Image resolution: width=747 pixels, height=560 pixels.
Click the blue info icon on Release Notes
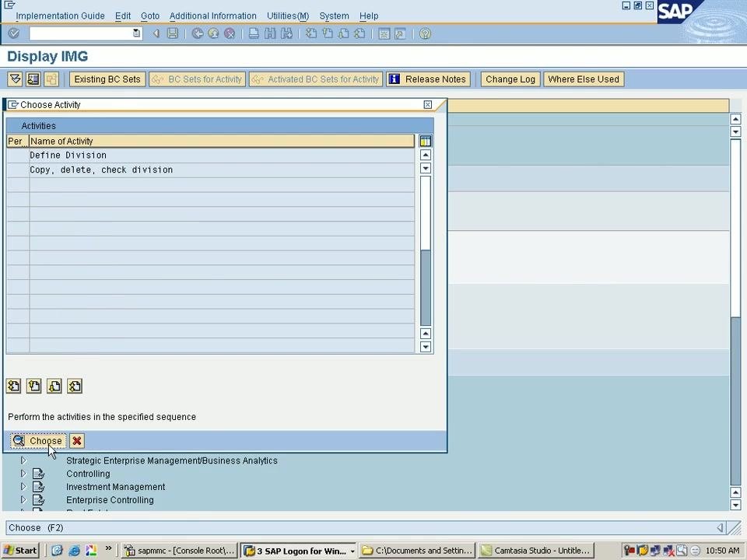click(x=394, y=79)
